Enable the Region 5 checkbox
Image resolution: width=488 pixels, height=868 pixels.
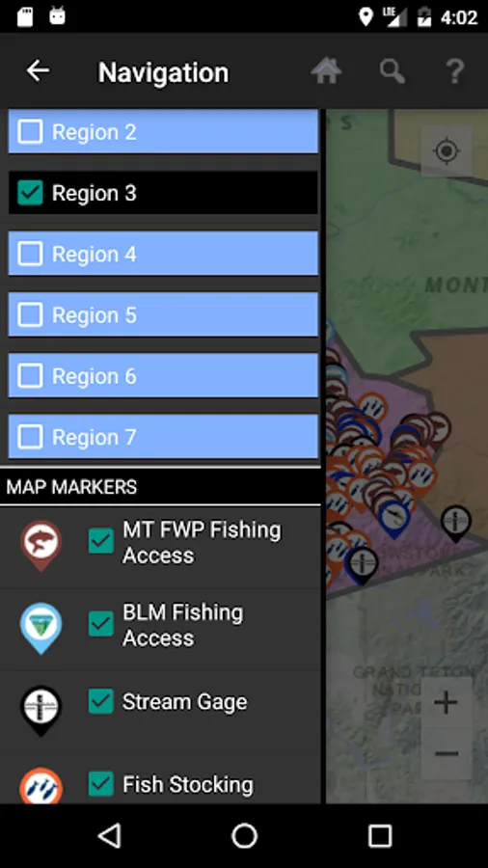point(30,315)
